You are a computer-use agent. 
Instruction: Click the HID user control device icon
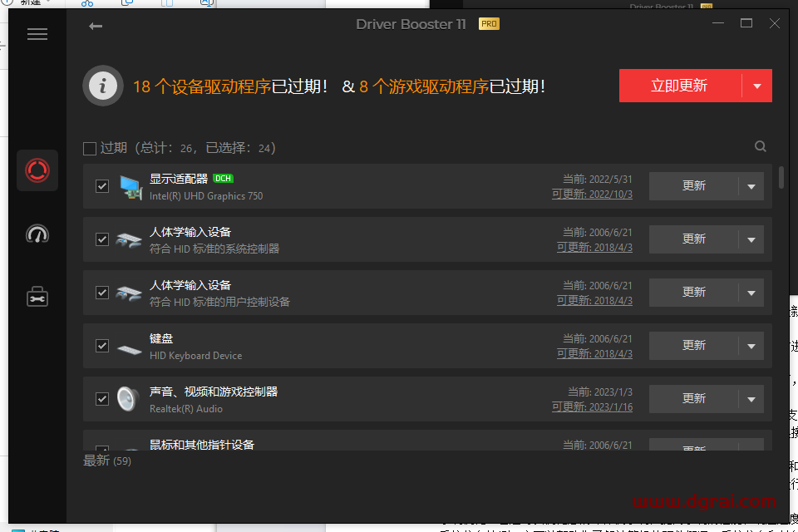point(129,293)
